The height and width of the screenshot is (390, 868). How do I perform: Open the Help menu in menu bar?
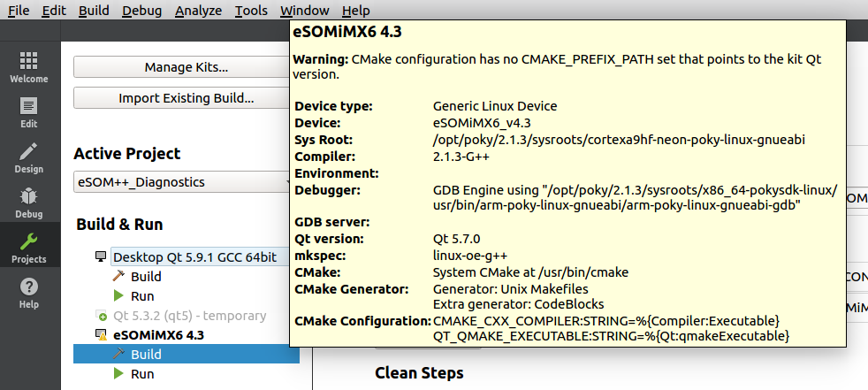356,11
